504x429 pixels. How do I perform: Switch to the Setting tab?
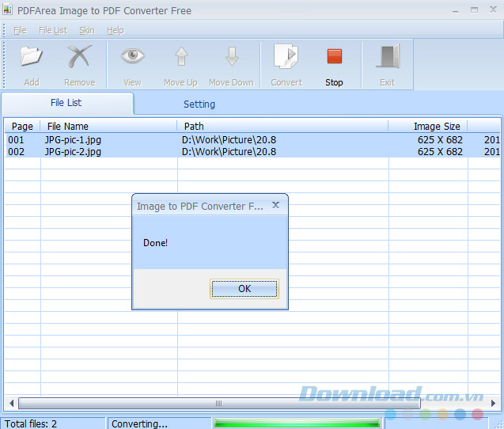click(x=199, y=104)
